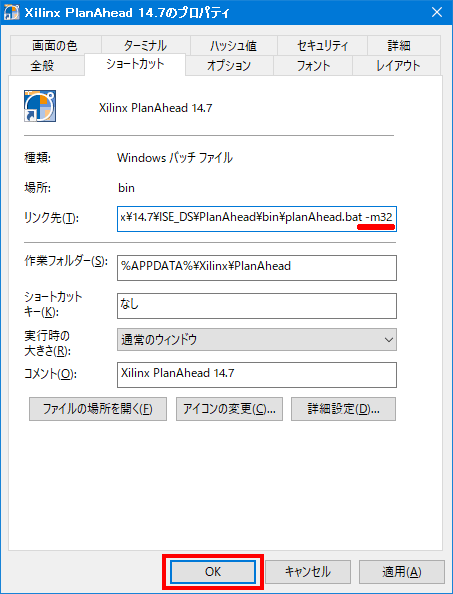Click the コメント text field
This screenshot has width=453, height=594.
tap(257, 375)
